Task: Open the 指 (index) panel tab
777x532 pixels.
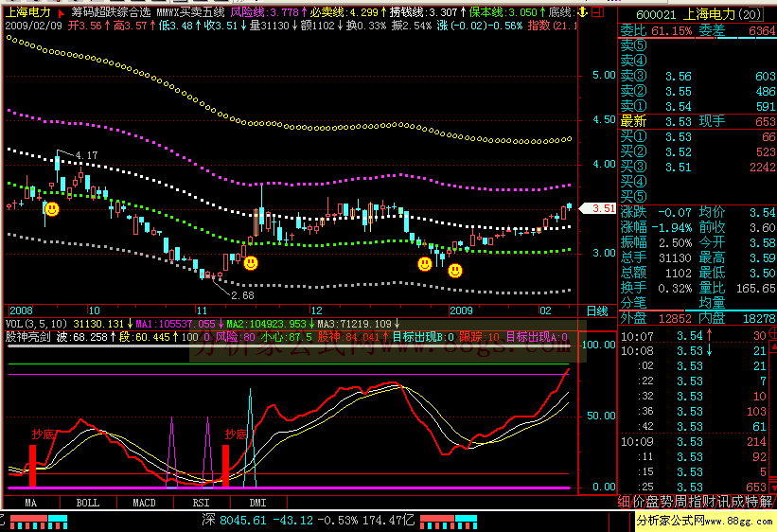Action: point(696,502)
